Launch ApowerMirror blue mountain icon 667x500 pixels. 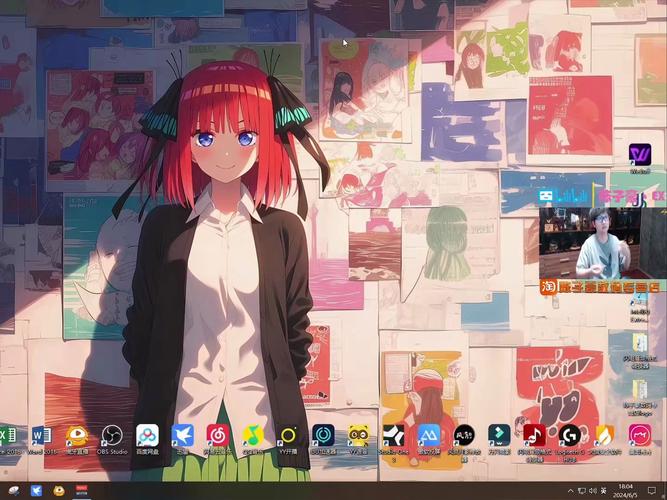pyautogui.click(x=429, y=436)
